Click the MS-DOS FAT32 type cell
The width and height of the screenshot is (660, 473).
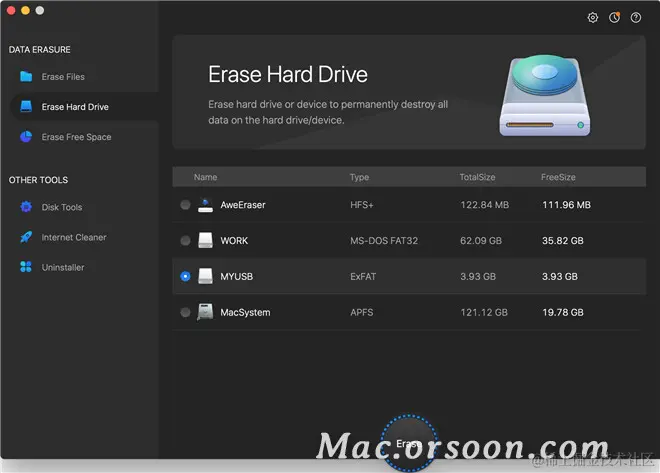coord(384,240)
